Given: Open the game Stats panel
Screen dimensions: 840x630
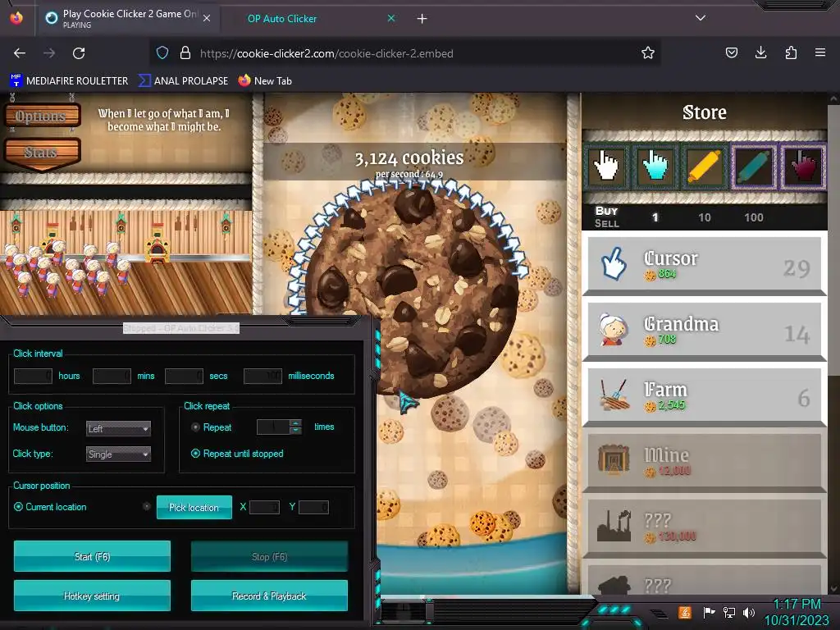Looking at the screenshot, I should point(42,153).
